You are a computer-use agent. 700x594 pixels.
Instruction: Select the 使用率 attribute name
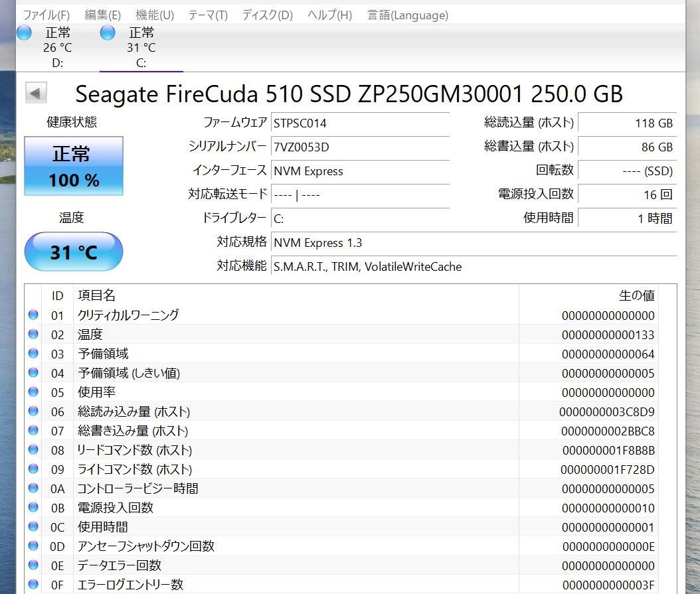[96, 392]
